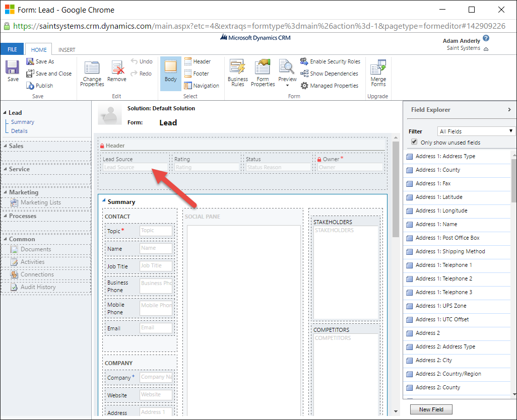Select the Lead Source header field

(x=135, y=167)
